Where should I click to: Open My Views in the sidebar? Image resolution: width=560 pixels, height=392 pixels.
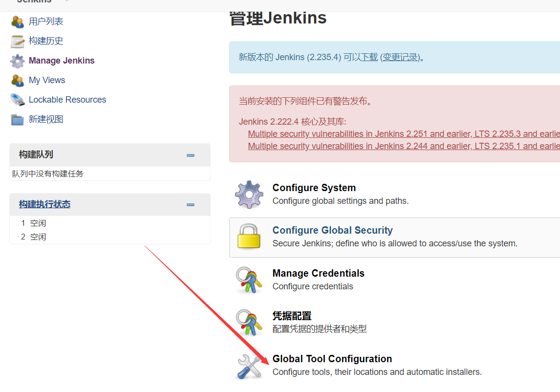[x=47, y=80]
